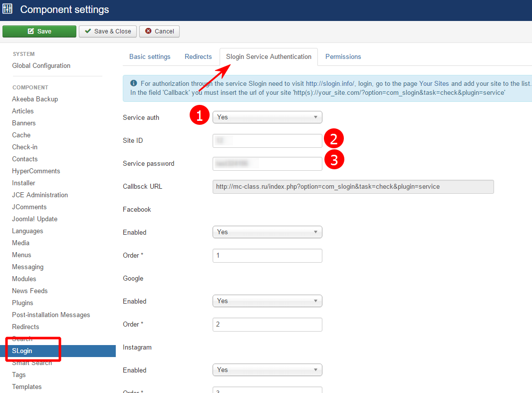Open the Redirects tab
This screenshot has height=393, width=532.
pos(198,57)
